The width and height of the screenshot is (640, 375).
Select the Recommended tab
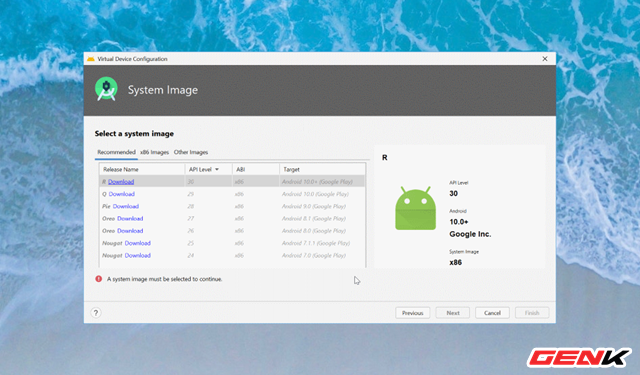click(116, 152)
